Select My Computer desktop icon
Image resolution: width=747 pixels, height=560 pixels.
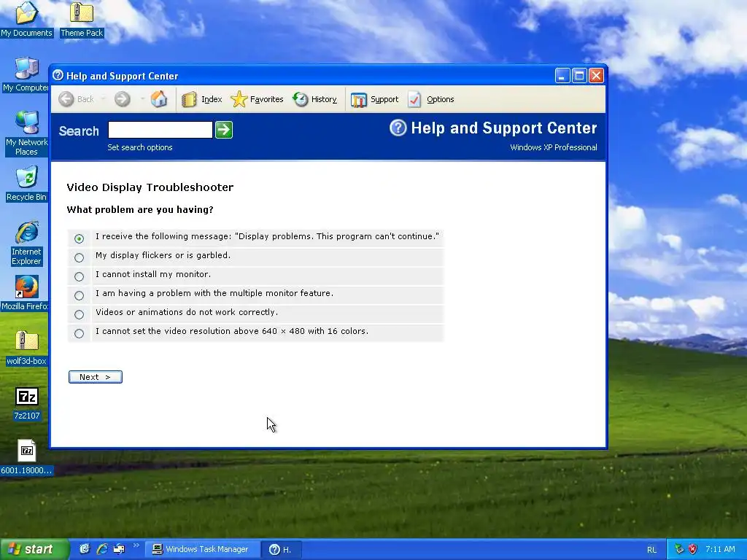point(26,74)
